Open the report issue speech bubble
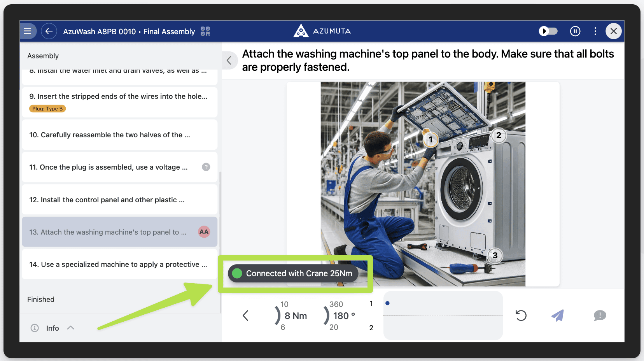This screenshot has width=644, height=361. [x=600, y=315]
